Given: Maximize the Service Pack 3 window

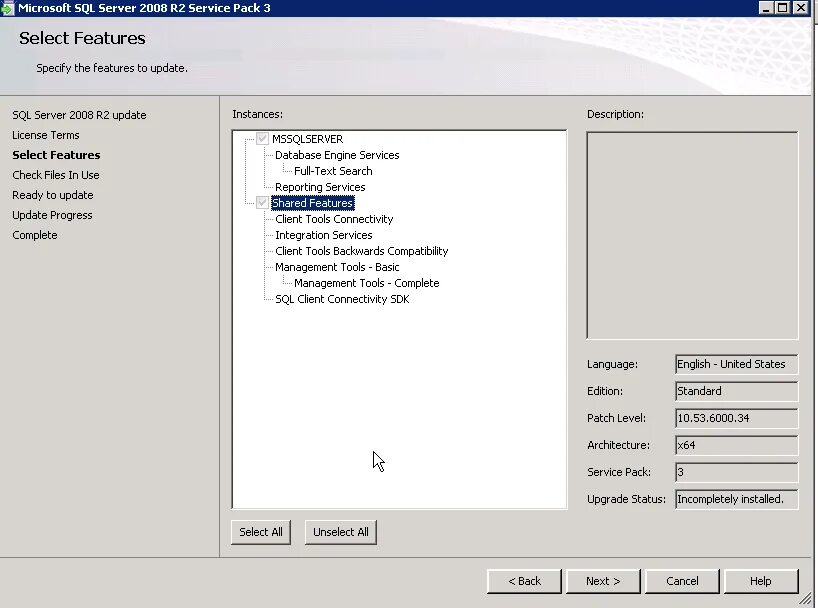Looking at the screenshot, I should point(783,8).
